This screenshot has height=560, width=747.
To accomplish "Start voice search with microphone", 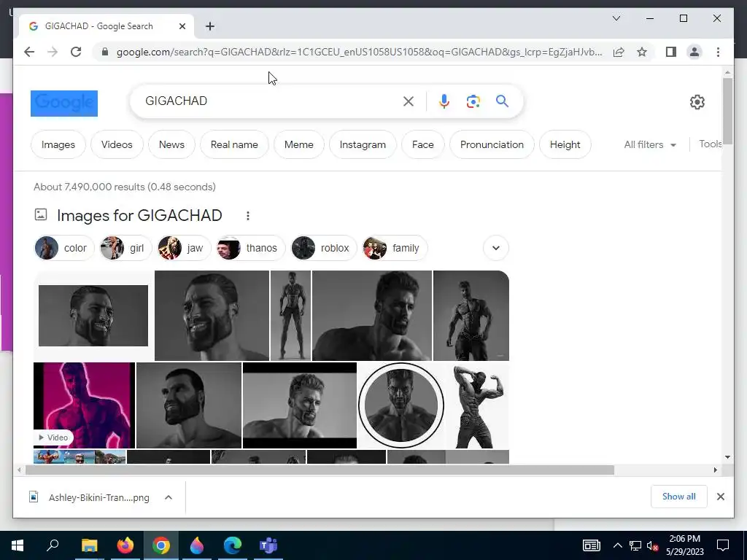I will tap(444, 101).
